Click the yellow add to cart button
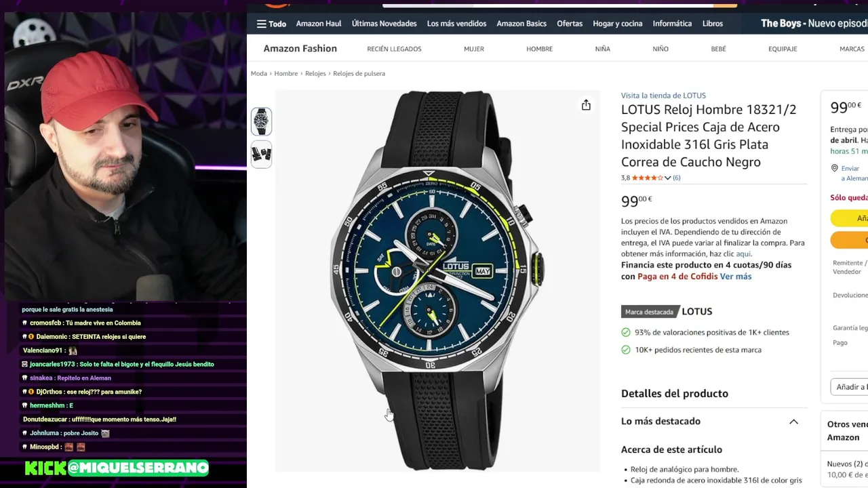The height and width of the screenshot is (488, 868). (x=849, y=218)
